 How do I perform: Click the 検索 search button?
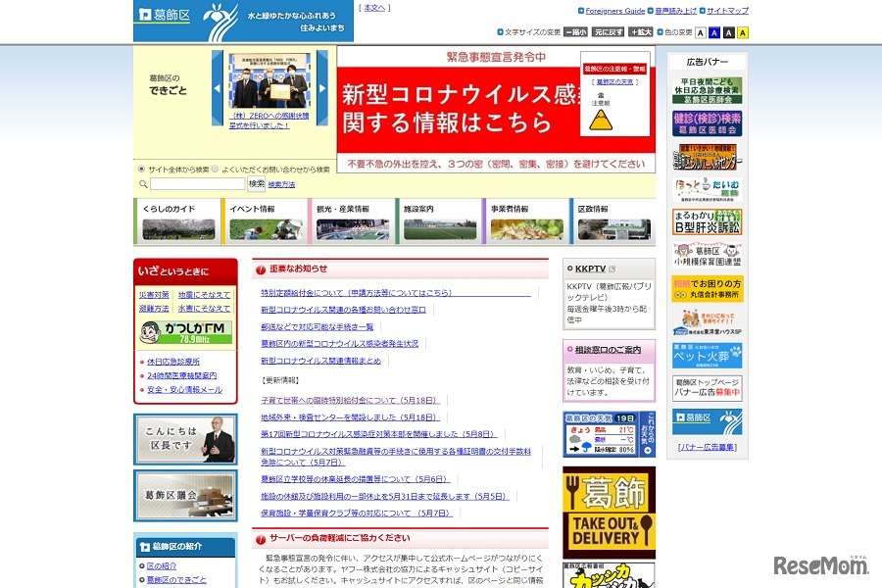[x=257, y=184]
